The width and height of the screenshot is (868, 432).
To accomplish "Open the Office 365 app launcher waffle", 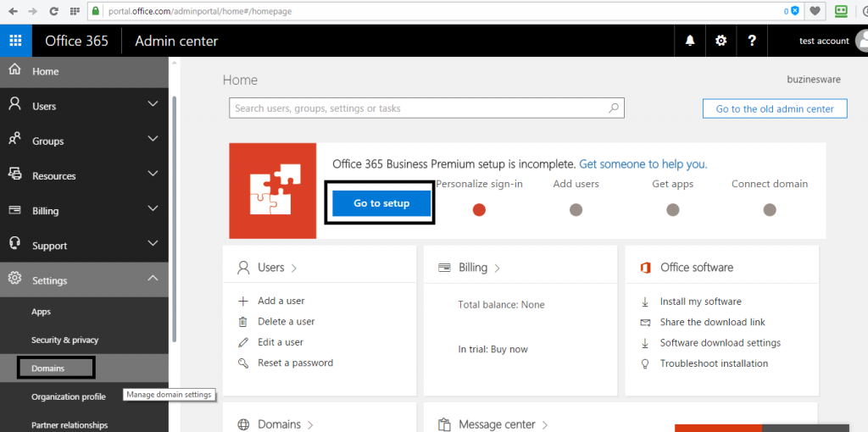I will (x=15, y=41).
